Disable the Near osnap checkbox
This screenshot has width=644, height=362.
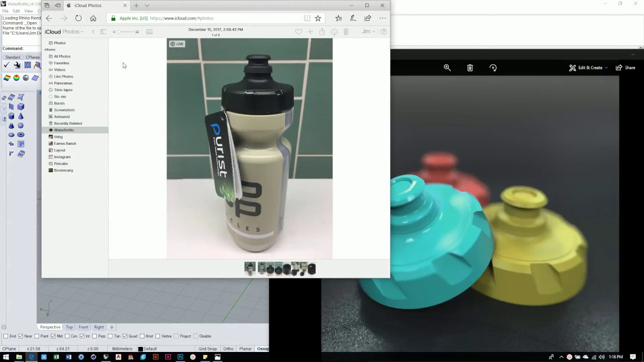click(x=21, y=336)
